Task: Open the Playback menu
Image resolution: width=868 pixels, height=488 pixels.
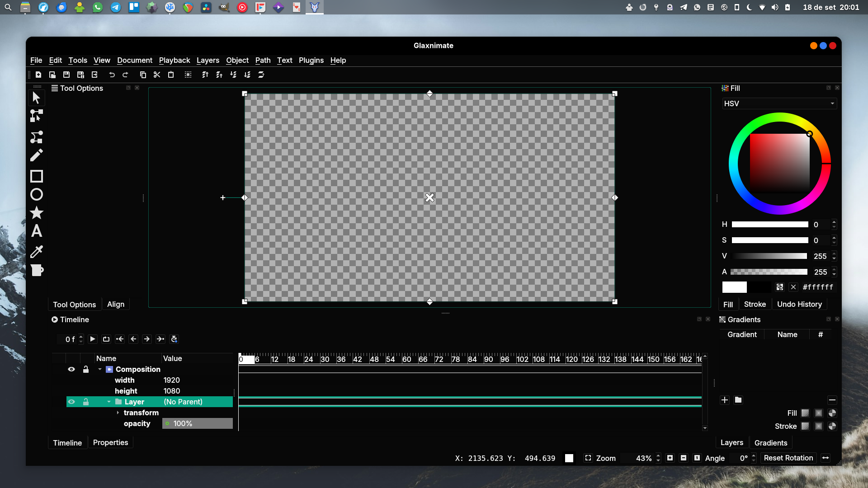Action: (174, 60)
